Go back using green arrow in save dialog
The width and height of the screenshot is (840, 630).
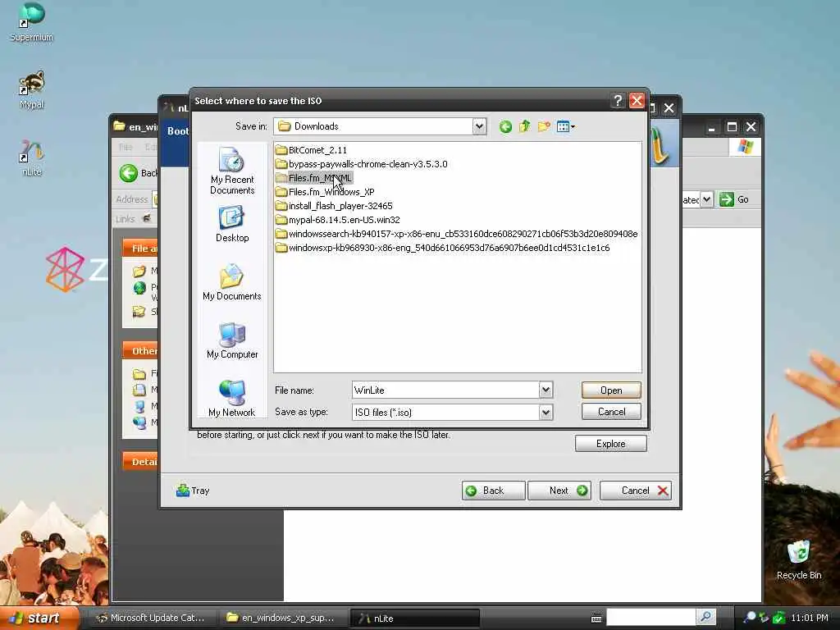click(505, 127)
